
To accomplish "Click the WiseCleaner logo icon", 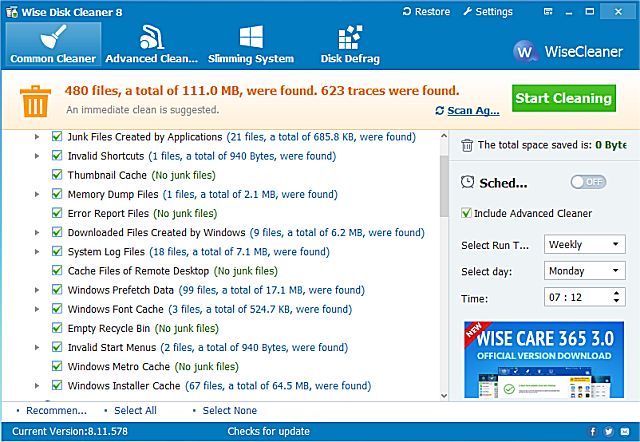I will tap(524, 52).
